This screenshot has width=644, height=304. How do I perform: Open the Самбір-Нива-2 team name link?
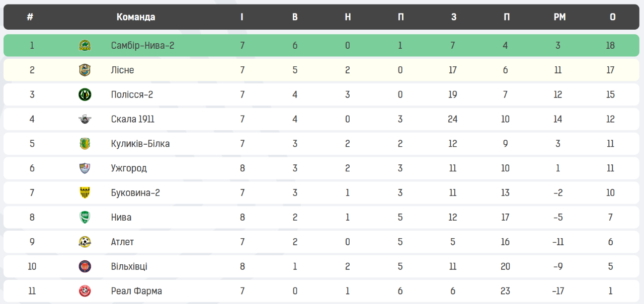[x=142, y=46]
